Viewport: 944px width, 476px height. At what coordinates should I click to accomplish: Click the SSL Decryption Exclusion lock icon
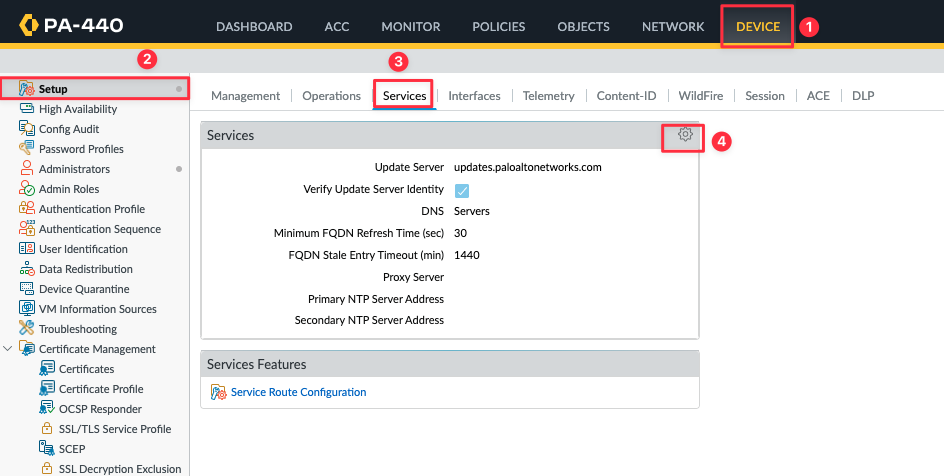pyautogui.click(x=46, y=468)
